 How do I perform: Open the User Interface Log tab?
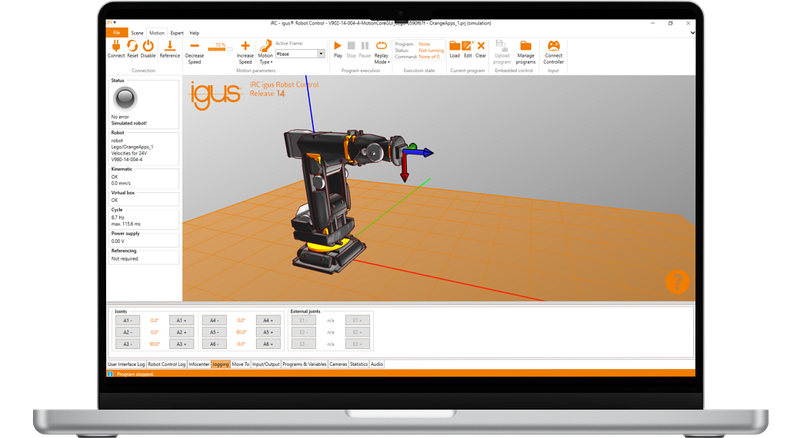pyautogui.click(x=127, y=364)
